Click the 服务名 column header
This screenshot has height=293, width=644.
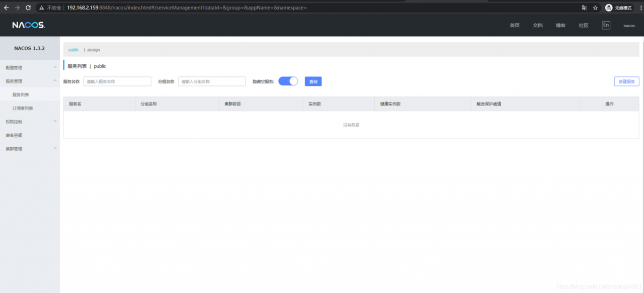[x=75, y=104]
